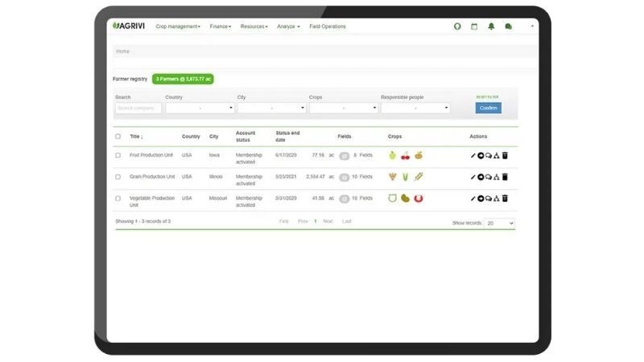644x362 pixels.
Task: Open the Crop management menu
Action: click(178, 27)
